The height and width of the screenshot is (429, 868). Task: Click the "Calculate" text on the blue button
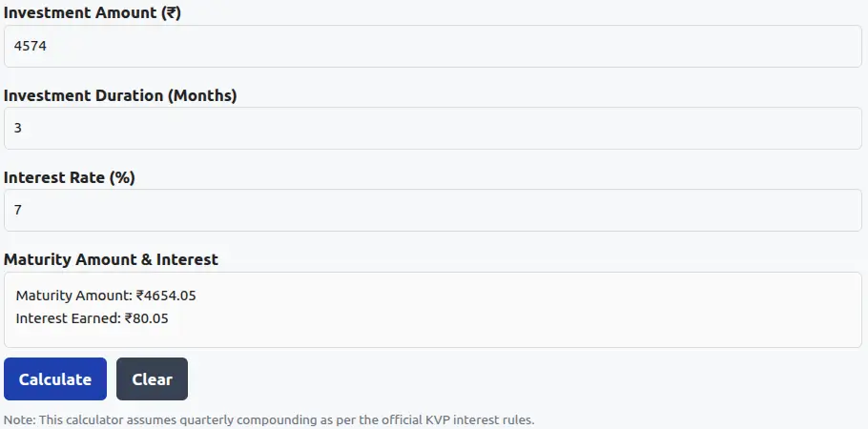click(55, 379)
